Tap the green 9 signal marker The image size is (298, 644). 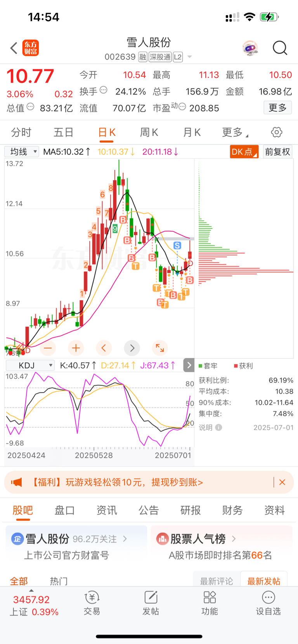pos(115,229)
